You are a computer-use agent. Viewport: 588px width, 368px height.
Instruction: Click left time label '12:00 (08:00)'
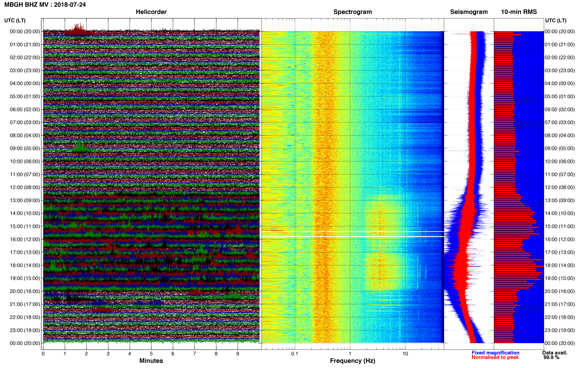[x=25, y=187]
